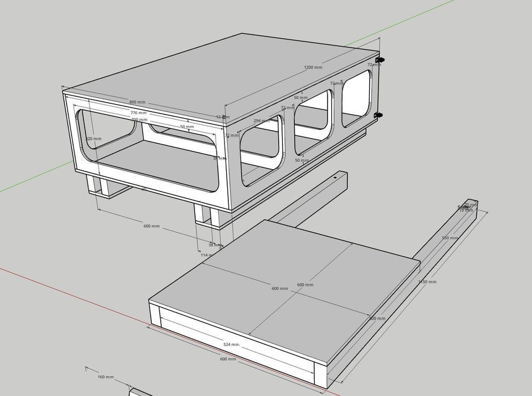Viewport: 532px width, 396px height.
Task: Select the 114 mm dimension label
Action: tap(207, 255)
